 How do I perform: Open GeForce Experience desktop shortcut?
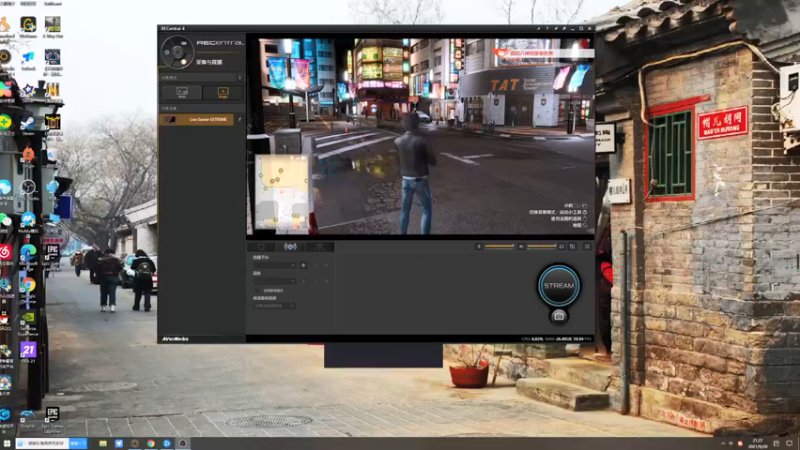(28, 322)
